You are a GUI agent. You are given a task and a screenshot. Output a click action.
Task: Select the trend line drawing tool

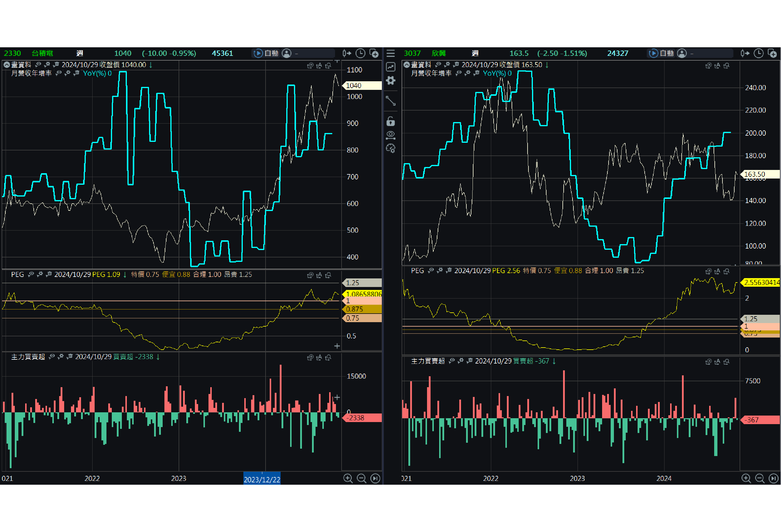click(x=390, y=101)
